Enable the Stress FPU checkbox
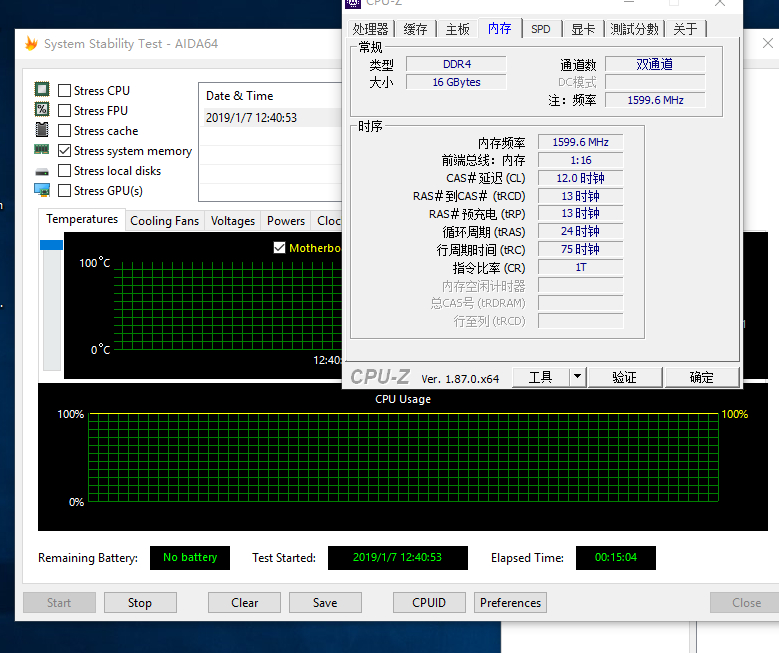Screen dimensions: 779x653 click(64, 110)
